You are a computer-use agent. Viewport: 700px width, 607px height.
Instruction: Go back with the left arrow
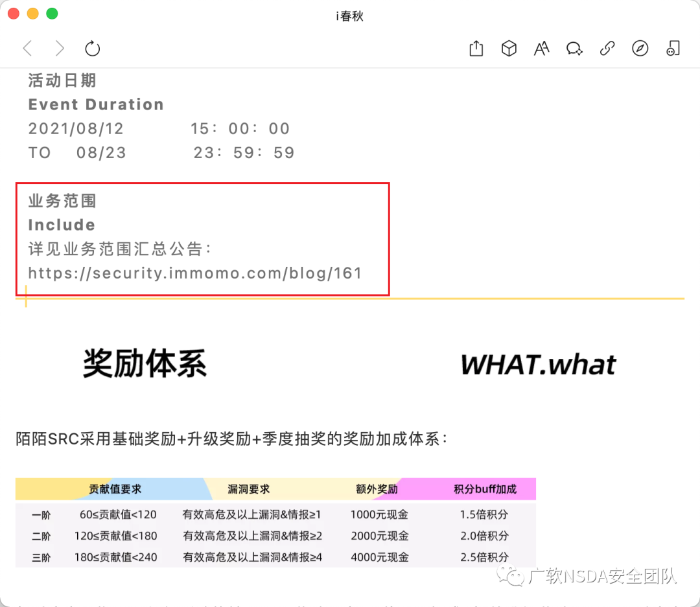(x=28, y=48)
